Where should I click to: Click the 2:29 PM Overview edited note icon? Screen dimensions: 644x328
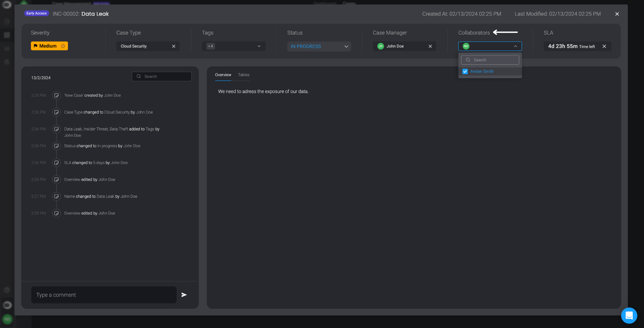tap(57, 213)
